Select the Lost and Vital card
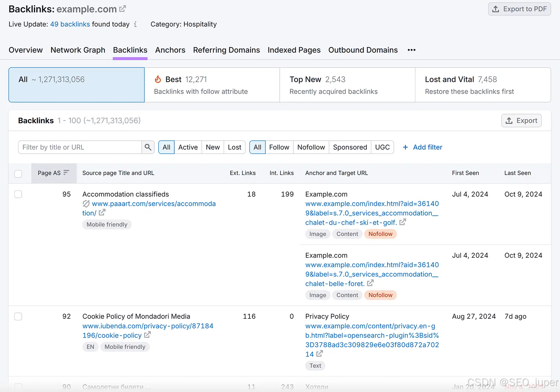 483,85
